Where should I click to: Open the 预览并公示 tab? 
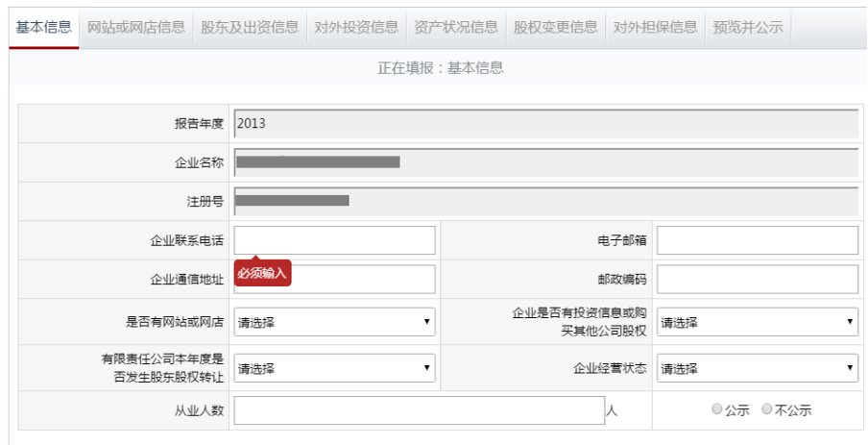748,27
